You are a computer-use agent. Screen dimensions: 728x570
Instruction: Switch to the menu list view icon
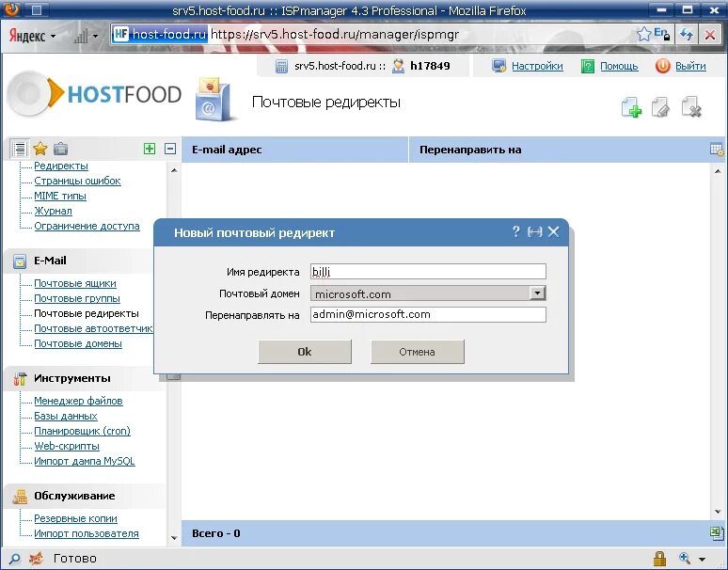20,149
